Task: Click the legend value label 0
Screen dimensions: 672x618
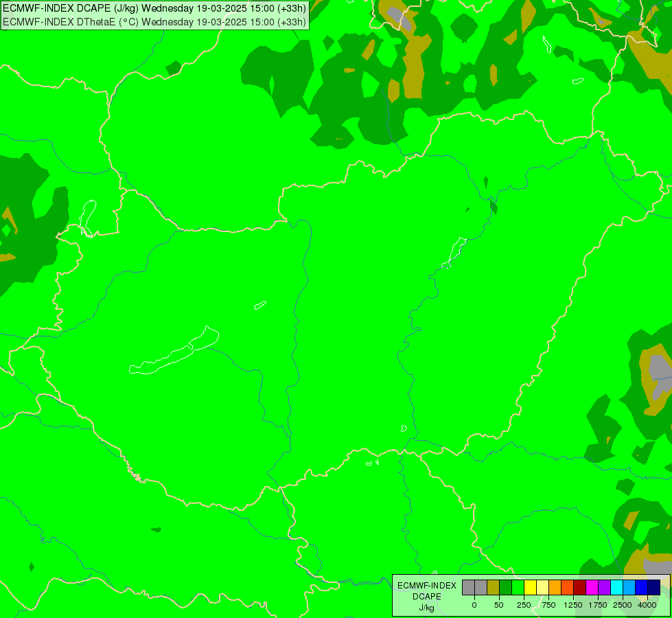Action: click(474, 605)
